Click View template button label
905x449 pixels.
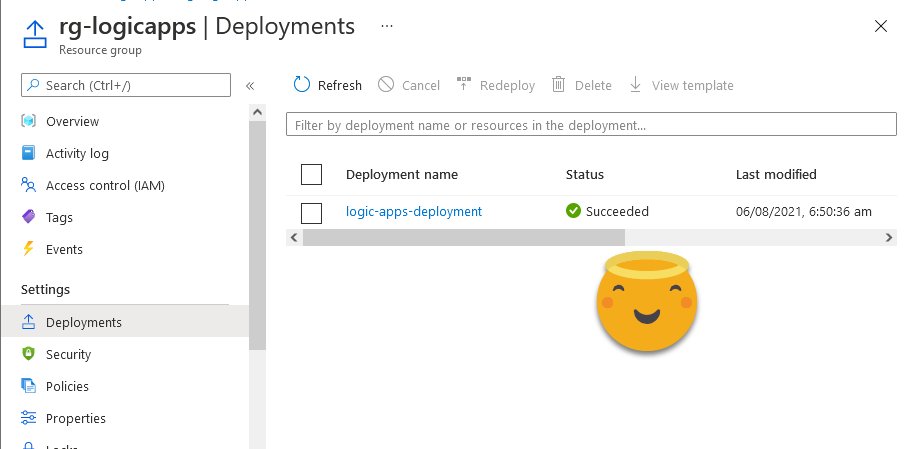pyautogui.click(x=693, y=85)
